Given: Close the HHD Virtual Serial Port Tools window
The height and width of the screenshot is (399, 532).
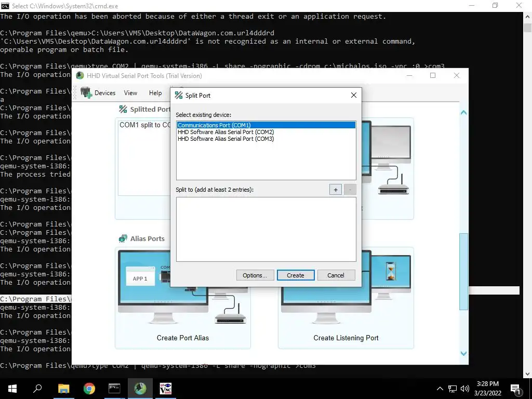Looking at the screenshot, I should pyautogui.click(x=457, y=75).
